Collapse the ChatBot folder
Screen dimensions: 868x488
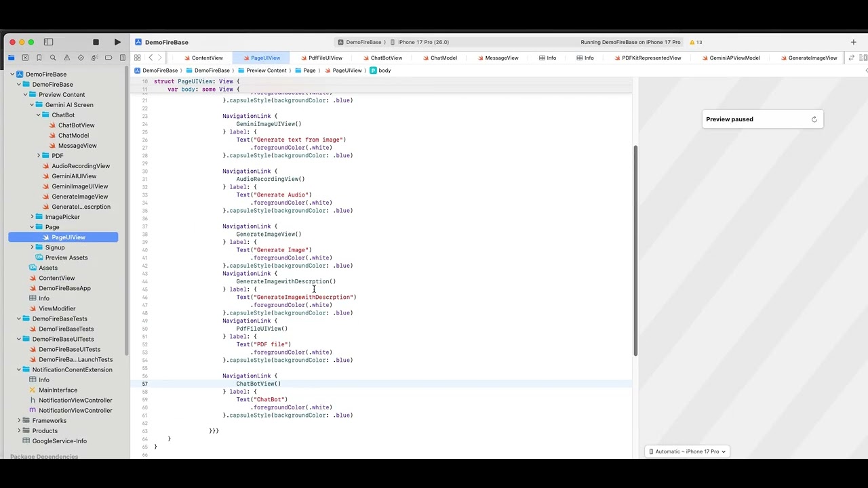point(39,115)
